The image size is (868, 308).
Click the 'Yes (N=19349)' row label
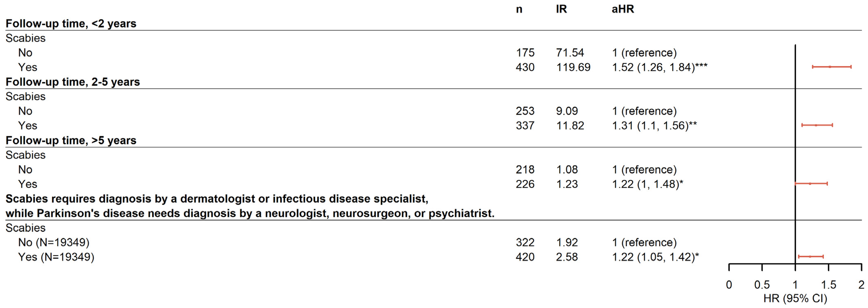[56, 257]
